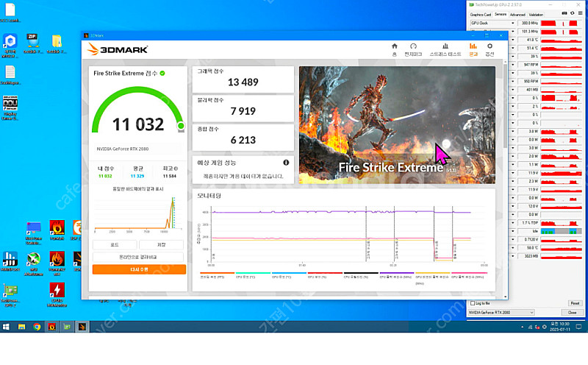Screen dimensions: 588x365
Task: Open the Stress Tests section in 3DMark
Action: click(445, 49)
